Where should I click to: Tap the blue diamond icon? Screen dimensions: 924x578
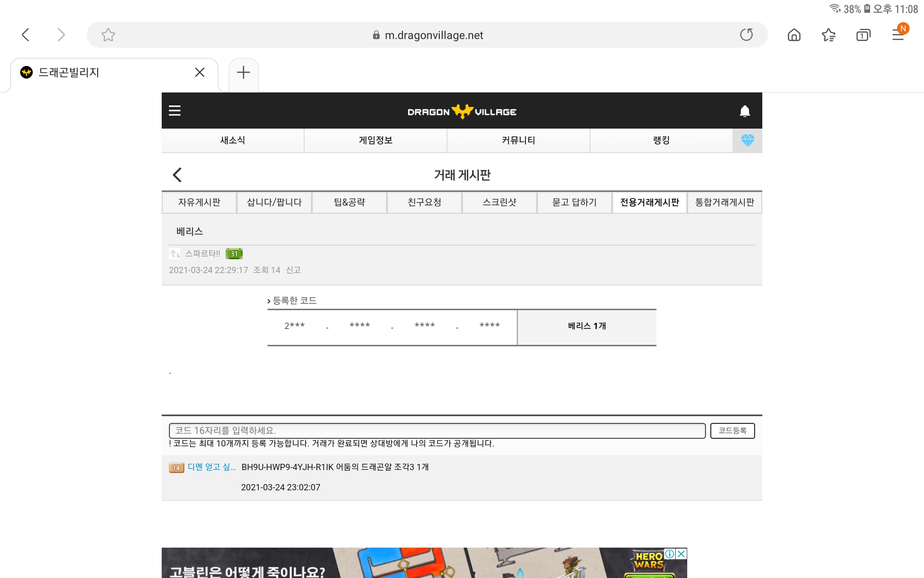[x=747, y=140]
